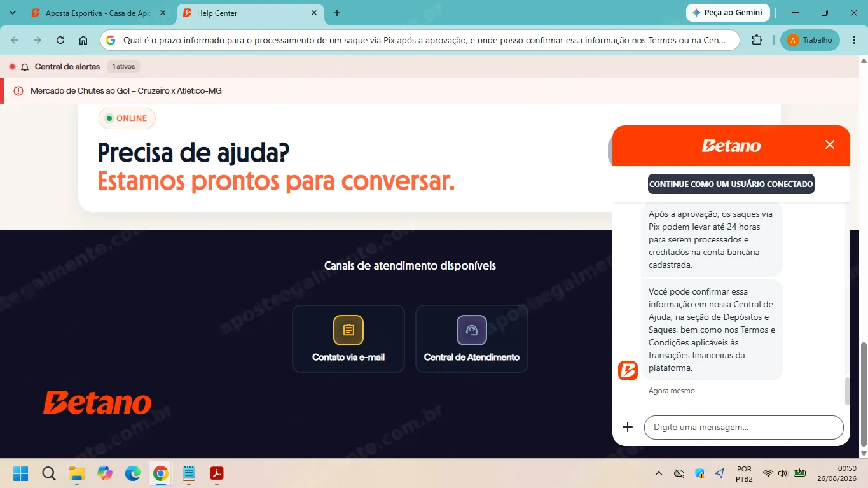Click the chat panel scrollbar
Viewport: 868px width, 488px height.
tap(847, 391)
